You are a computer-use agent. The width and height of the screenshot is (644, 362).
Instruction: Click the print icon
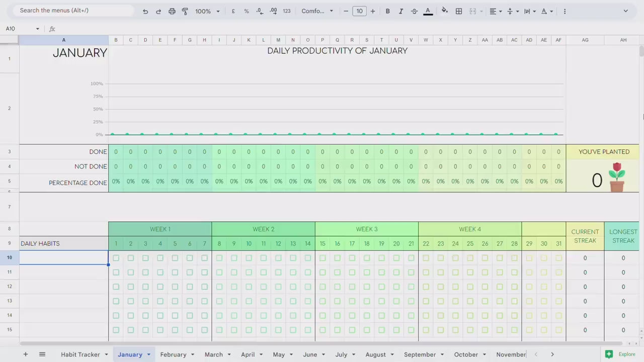(x=172, y=11)
